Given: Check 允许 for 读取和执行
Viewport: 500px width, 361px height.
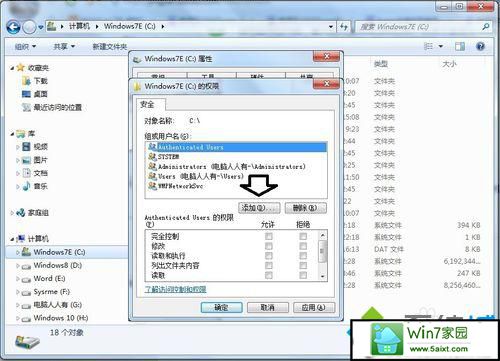Looking at the screenshot, I should point(269,256).
